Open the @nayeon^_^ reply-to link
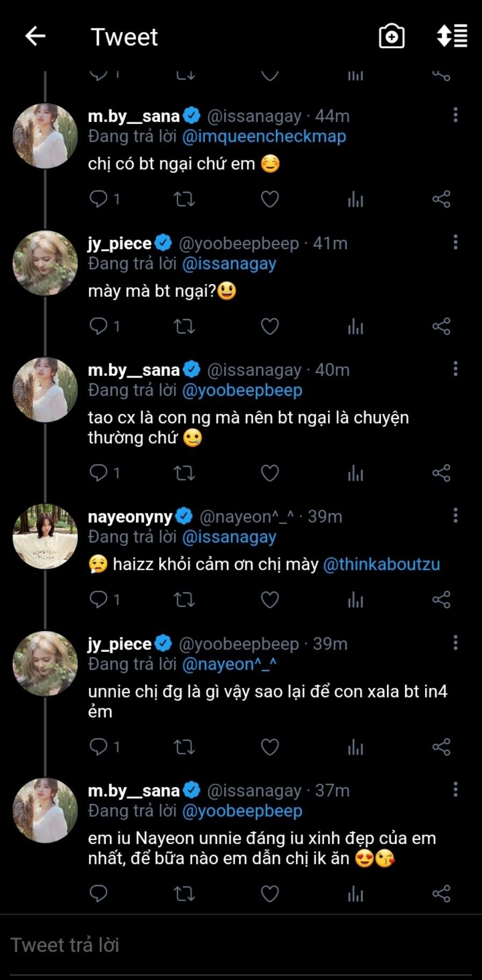The width and height of the screenshot is (482, 980). click(229, 664)
